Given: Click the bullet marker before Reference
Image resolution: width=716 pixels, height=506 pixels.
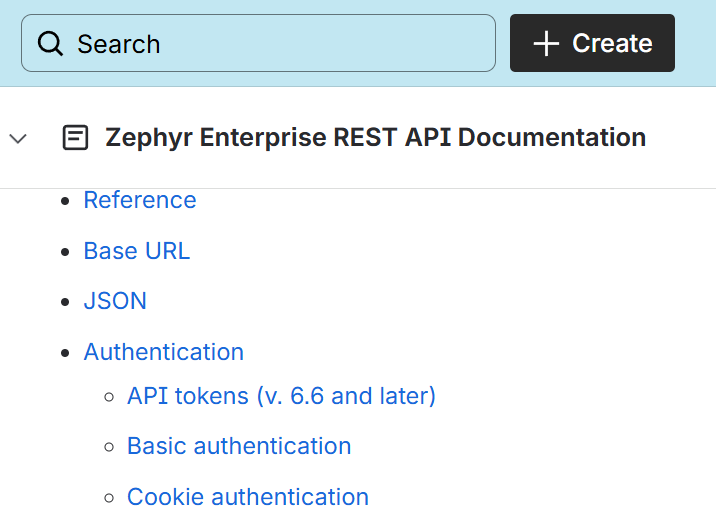Looking at the screenshot, I should tap(65, 201).
